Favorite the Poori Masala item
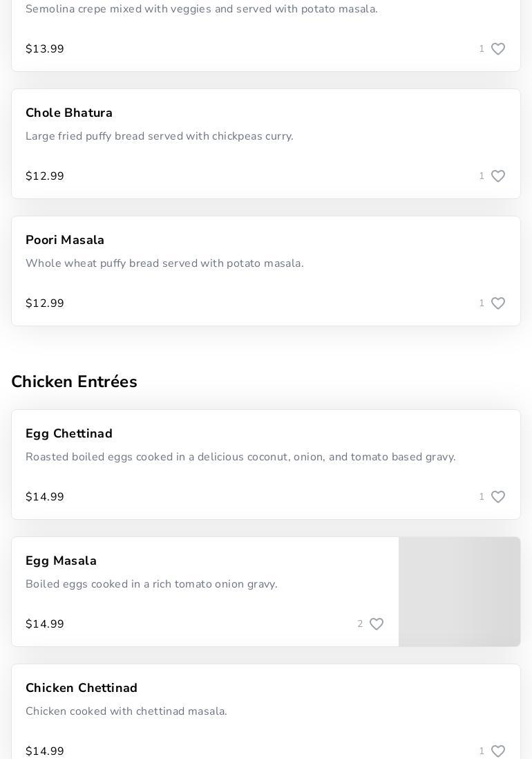 point(497,303)
